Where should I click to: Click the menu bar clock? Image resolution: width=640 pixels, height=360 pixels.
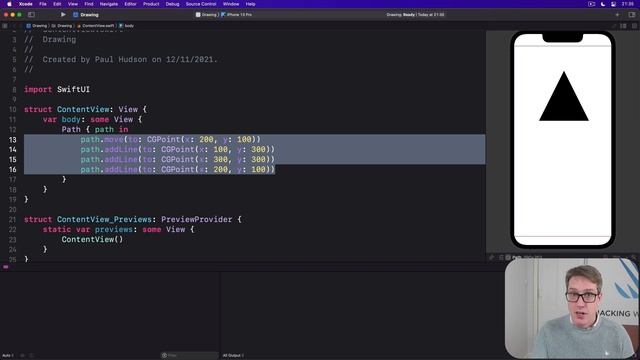pos(628,4)
